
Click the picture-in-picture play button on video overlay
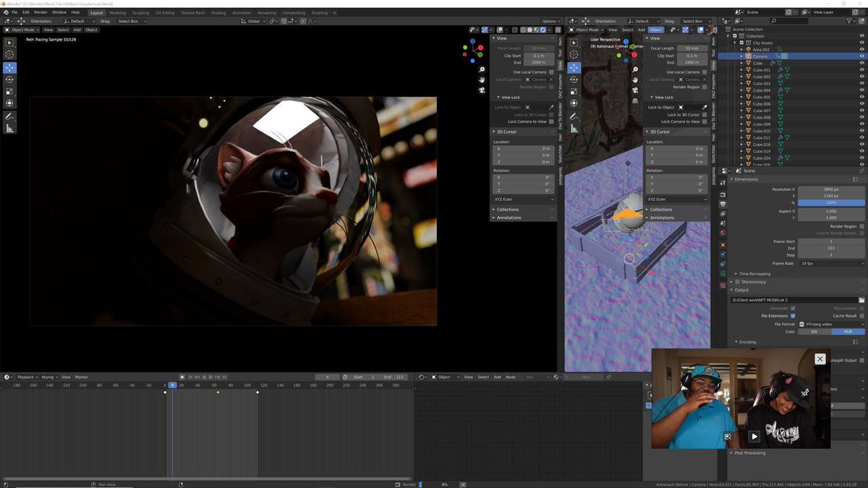pyautogui.click(x=754, y=436)
